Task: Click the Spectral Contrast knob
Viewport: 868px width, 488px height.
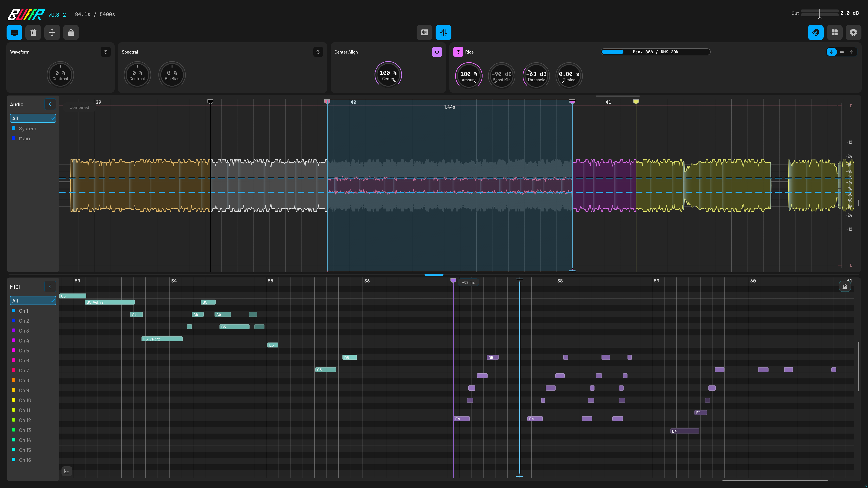Action: click(x=137, y=74)
